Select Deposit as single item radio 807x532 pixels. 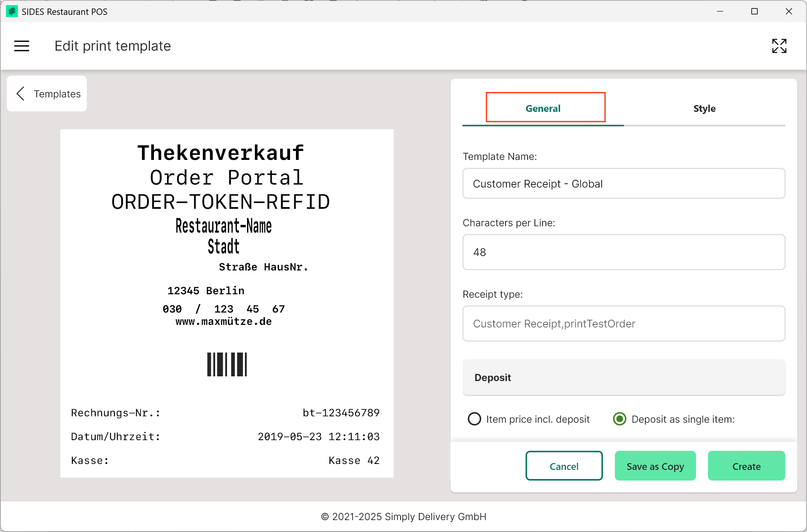619,419
